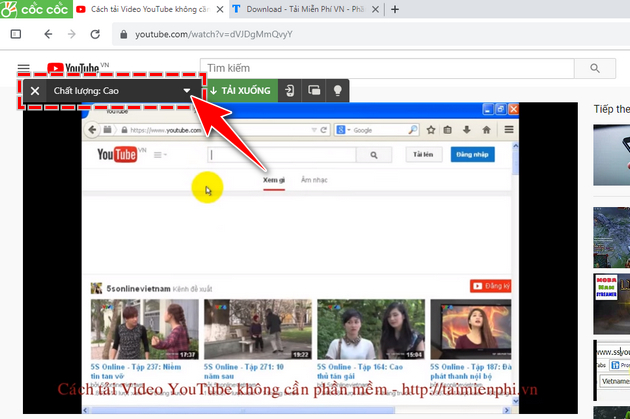630x419 pixels.
Task: Open first suggested video thumbnail under Tiếp theo
Action: [x=612, y=155]
